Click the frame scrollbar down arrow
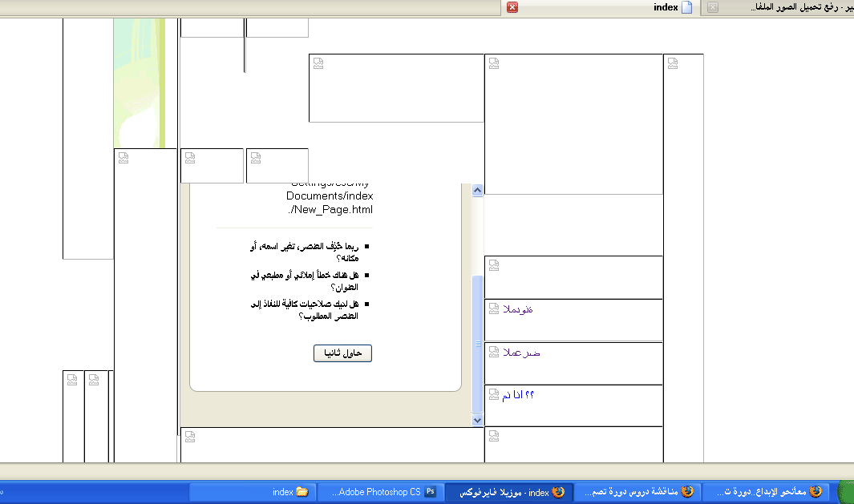The image size is (854, 504). coord(478,420)
